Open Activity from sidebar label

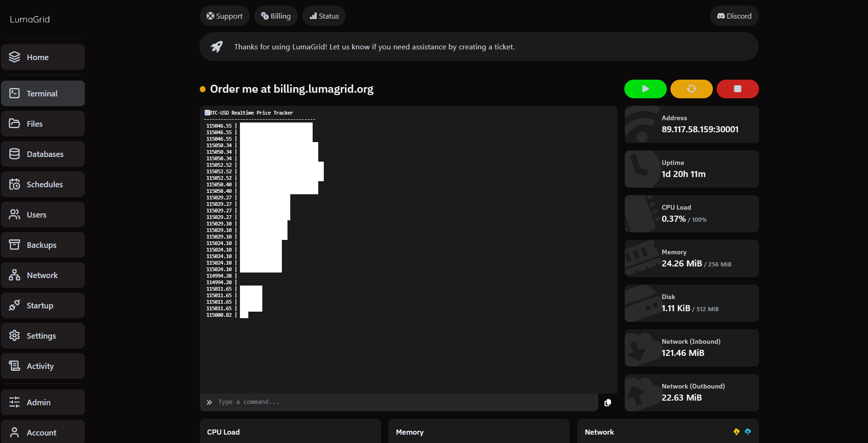40,366
